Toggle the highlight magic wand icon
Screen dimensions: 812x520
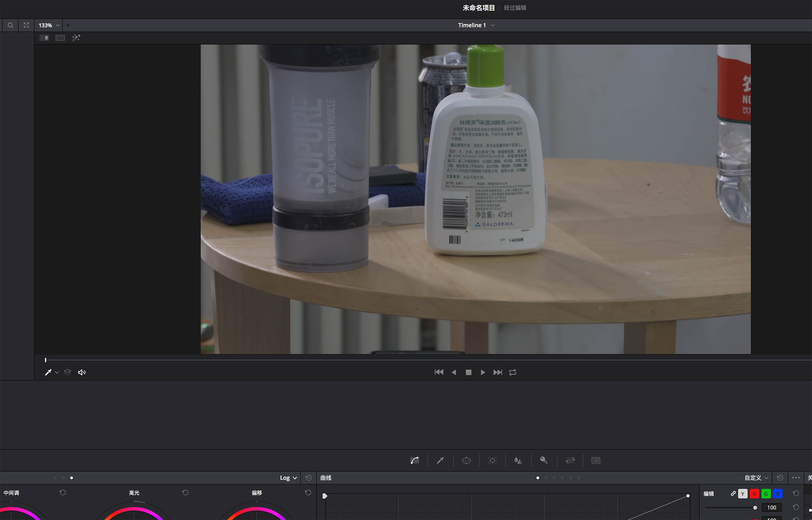pyautogui.click(x=76, y=38)
